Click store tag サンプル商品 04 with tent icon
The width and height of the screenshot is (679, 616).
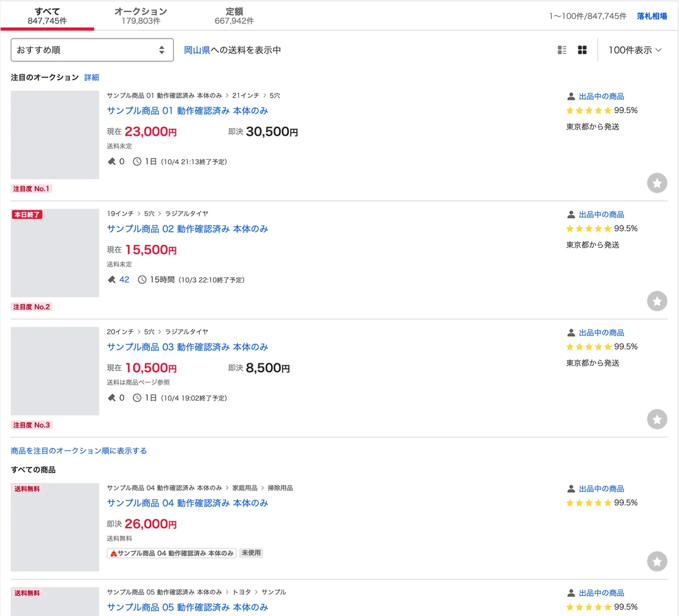tap(171, 553)
